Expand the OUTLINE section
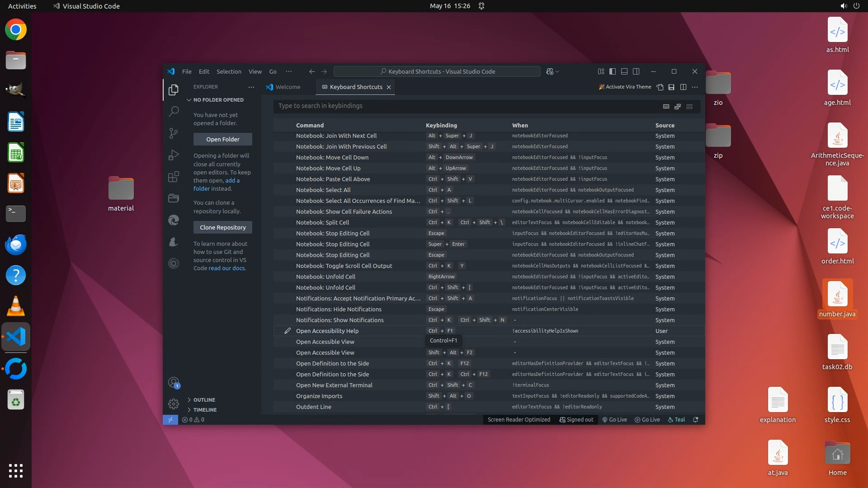Viewport: 868px width, 488px height. click(x=204, y=400)
